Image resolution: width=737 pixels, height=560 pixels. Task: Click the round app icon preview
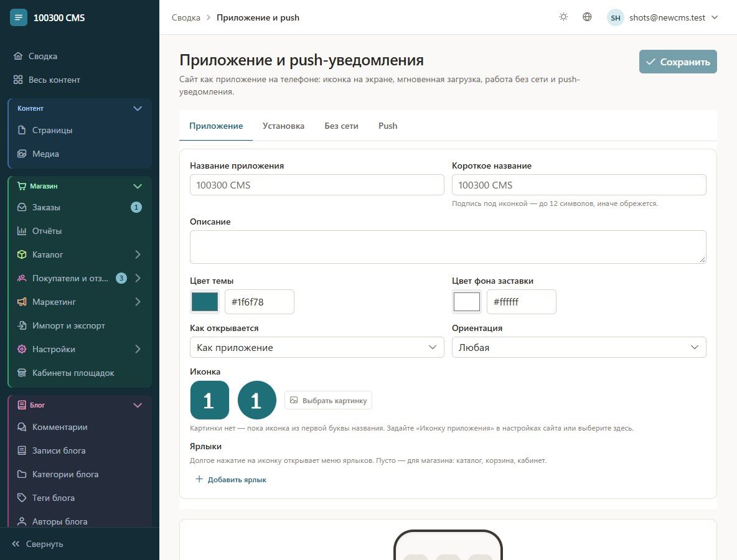point(257,400)
